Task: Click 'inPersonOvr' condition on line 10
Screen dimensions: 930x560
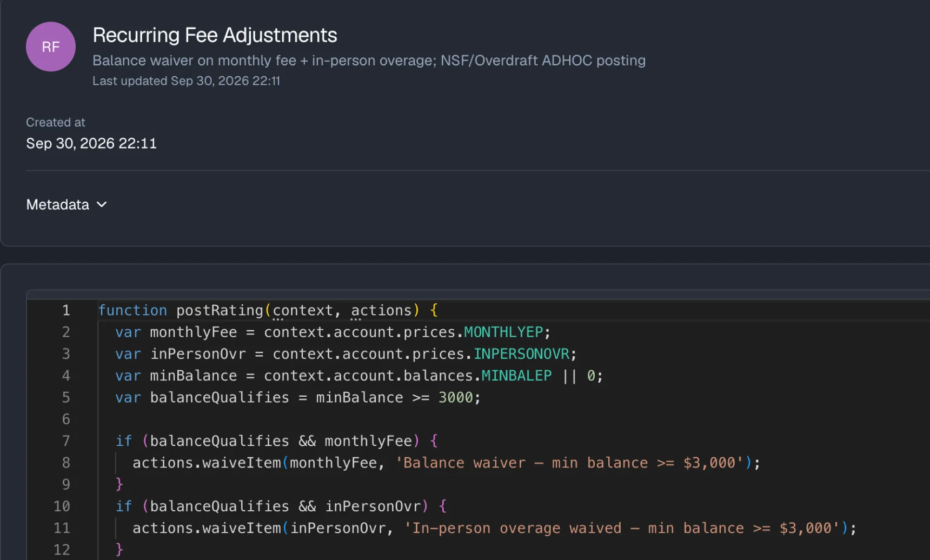Action: 373,506
